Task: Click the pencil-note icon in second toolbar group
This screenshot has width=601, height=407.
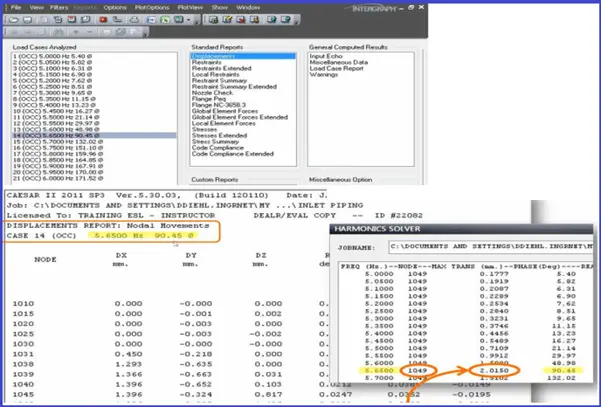Action: pos(227,20)
